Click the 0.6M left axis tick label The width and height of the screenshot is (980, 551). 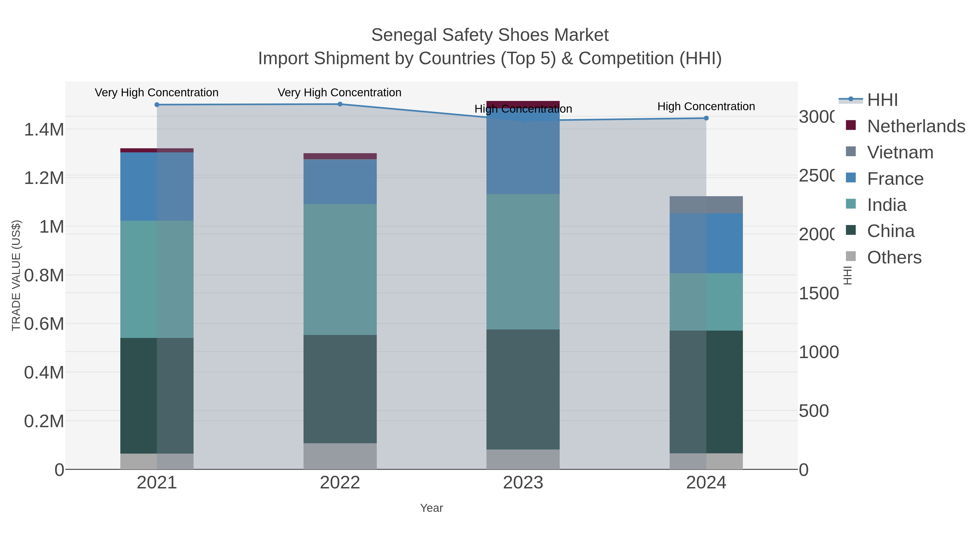(44, 324)
